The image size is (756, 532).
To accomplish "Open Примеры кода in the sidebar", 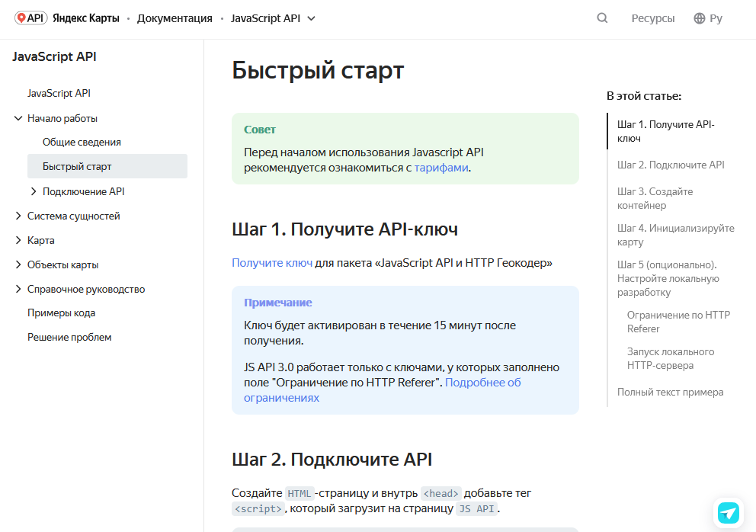I will coord(61,312).
